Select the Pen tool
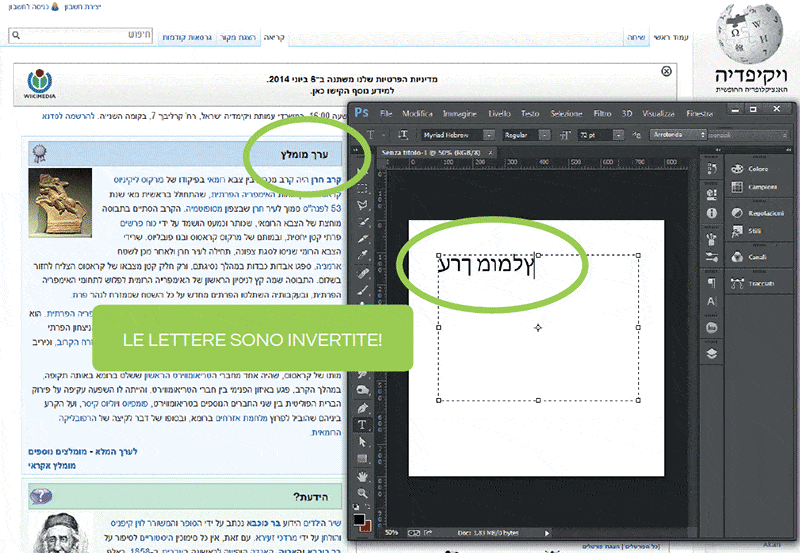Viewport: 800px width, 553px height. tap(362, 408)
